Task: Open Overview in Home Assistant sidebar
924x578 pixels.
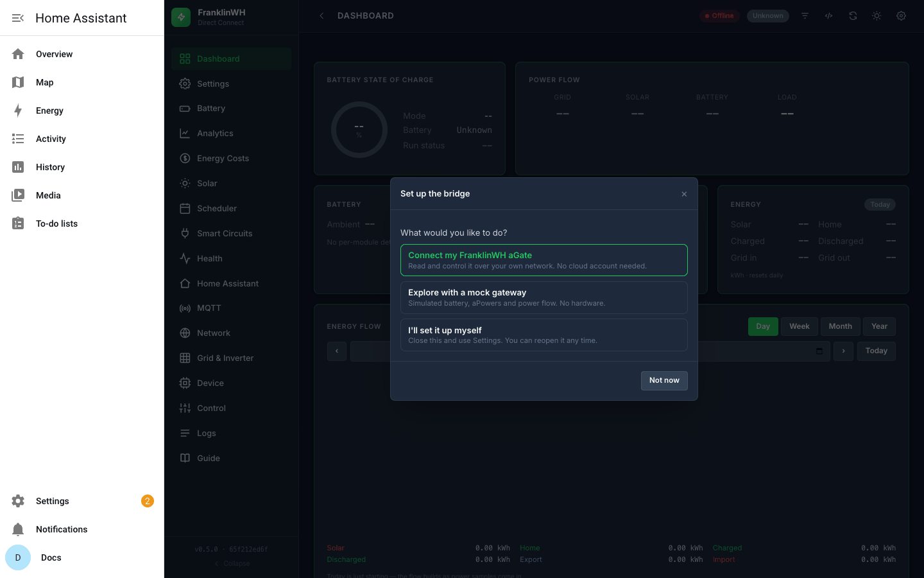Action: pos(82,54)
